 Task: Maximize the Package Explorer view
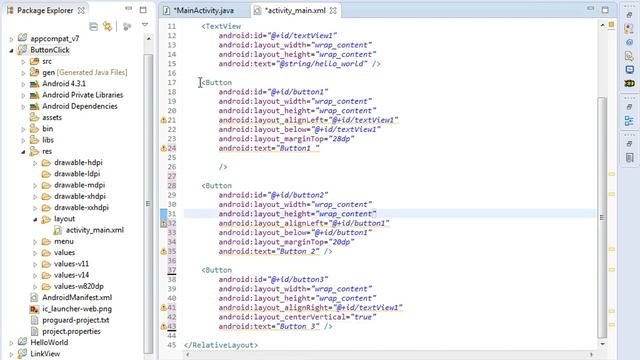click(x=143, y=9)
